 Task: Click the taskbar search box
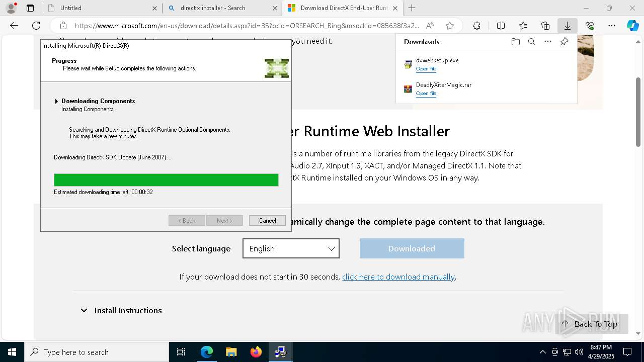coord(97,352)
